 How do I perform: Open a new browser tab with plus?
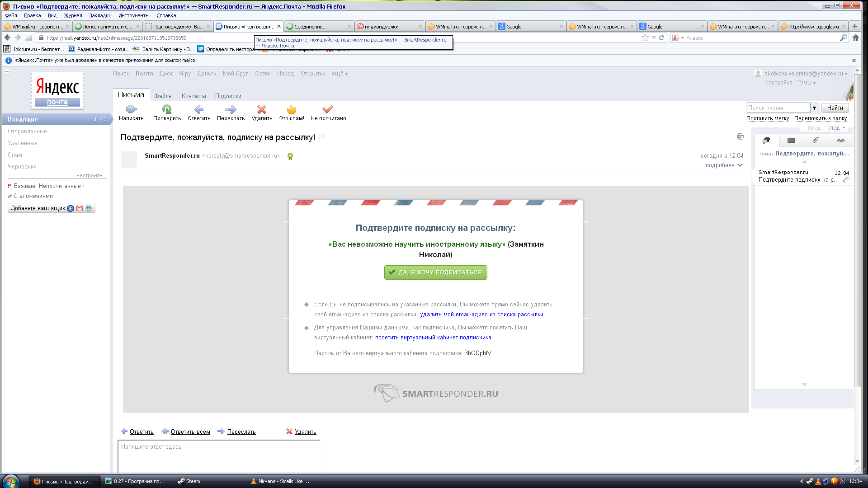pos(855,26)
